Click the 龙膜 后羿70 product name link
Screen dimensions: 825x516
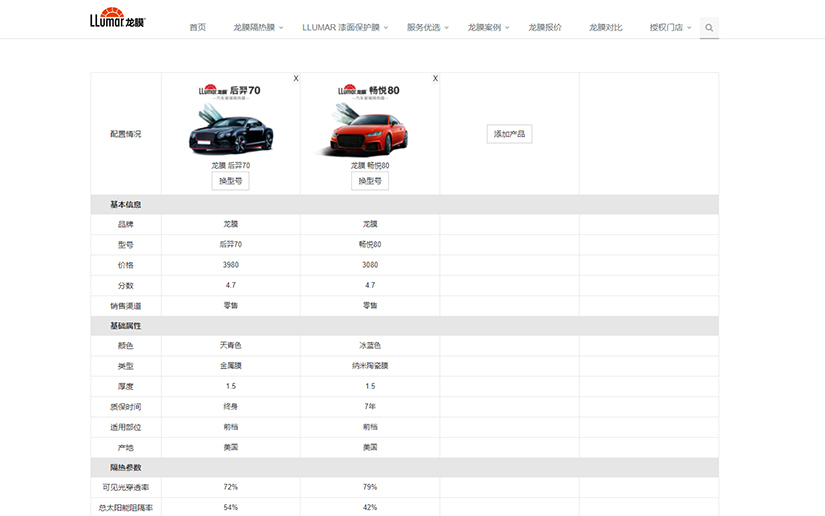pyautogui.click(x=230, y=165)
